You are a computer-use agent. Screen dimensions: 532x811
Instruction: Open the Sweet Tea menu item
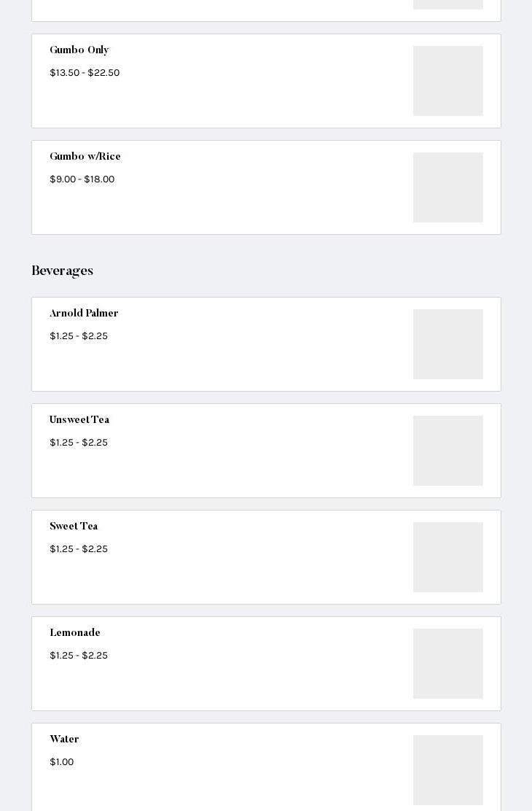coord(74,527)
